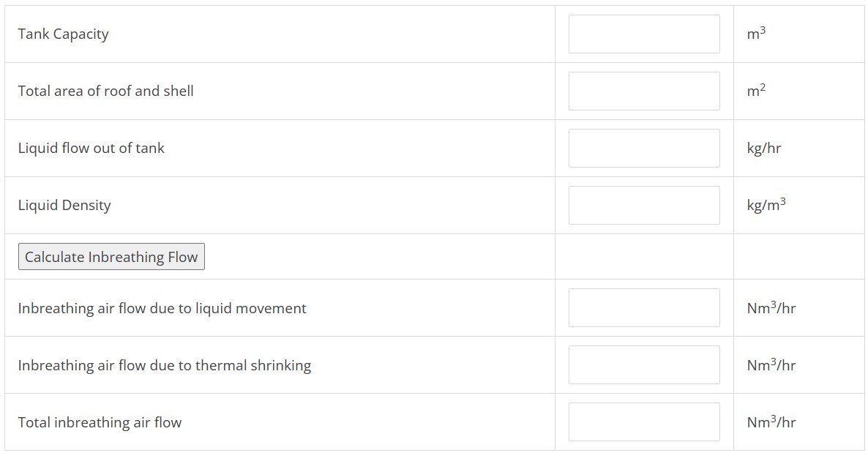Click the "Total inbreathing air flow" label
The image size is (868, 453).
tap(100, 423)
